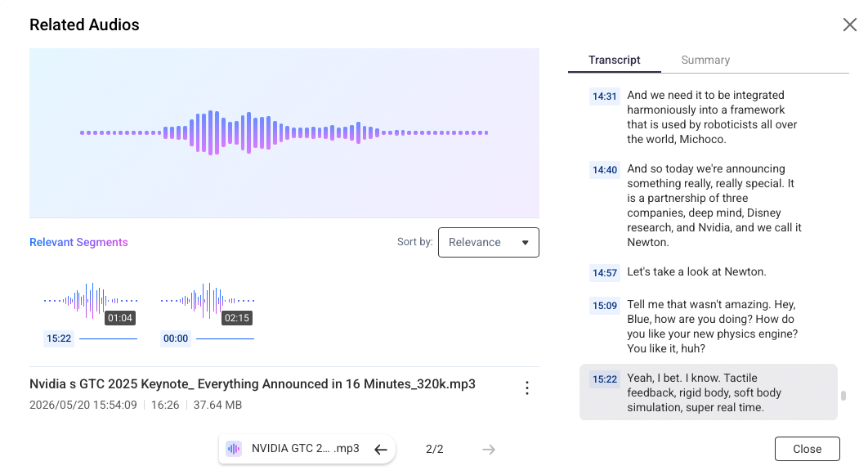Select transcript text starting "Yeah, I bet. I know."
The width and height of the screenshot is (868, 475).
point(705,392)
